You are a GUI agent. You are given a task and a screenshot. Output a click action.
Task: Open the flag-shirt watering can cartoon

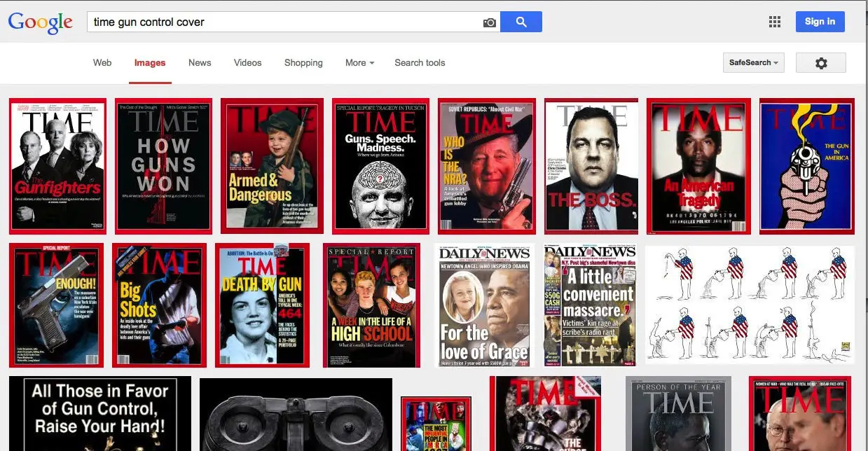(750, 304)
